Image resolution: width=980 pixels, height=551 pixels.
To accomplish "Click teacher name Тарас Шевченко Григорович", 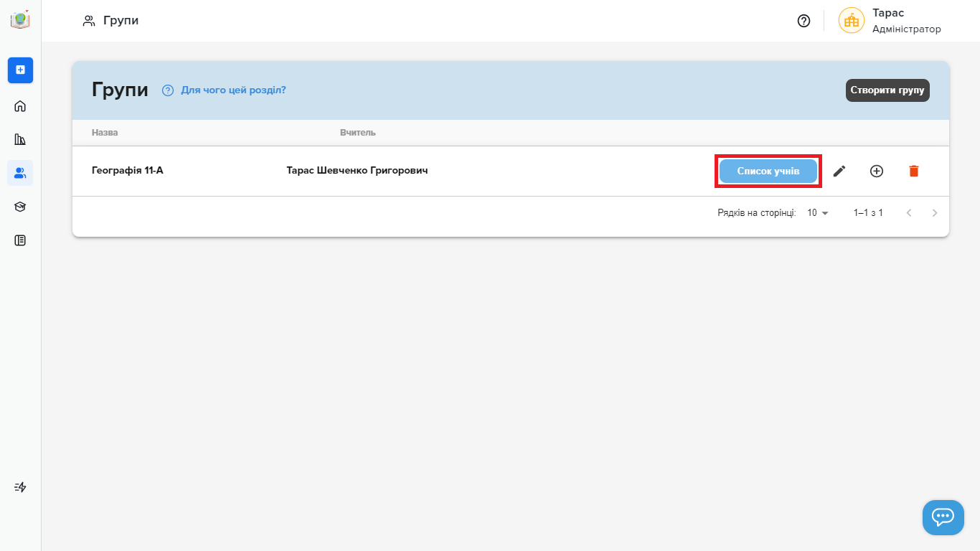I will point(357,171).
